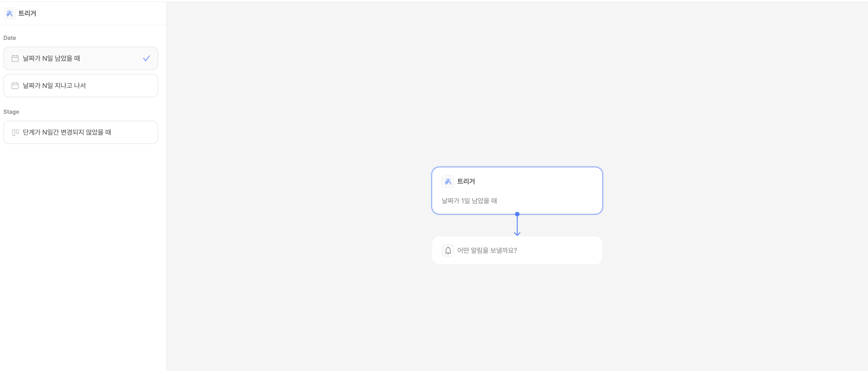Viewport: 868px width, 371px height.
Task: Click the bell icon in the notification node
Action: pyautogui.click(x=448, y=250)
